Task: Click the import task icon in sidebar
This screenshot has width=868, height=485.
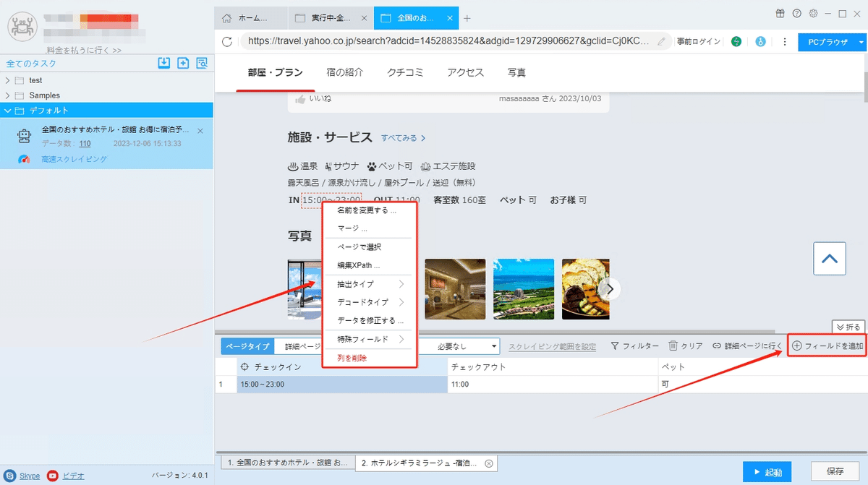Action: [x=164, y=63]
